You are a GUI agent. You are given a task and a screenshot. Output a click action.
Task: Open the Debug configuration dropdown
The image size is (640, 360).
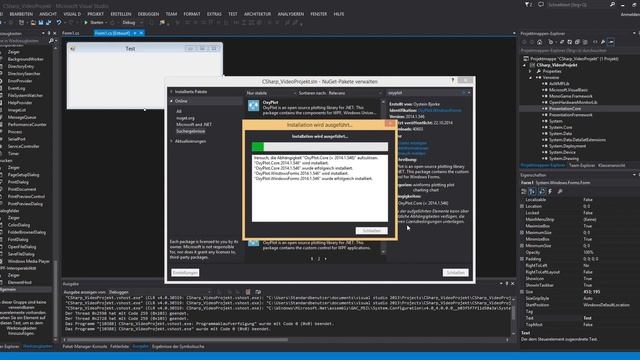pos(132,22)
